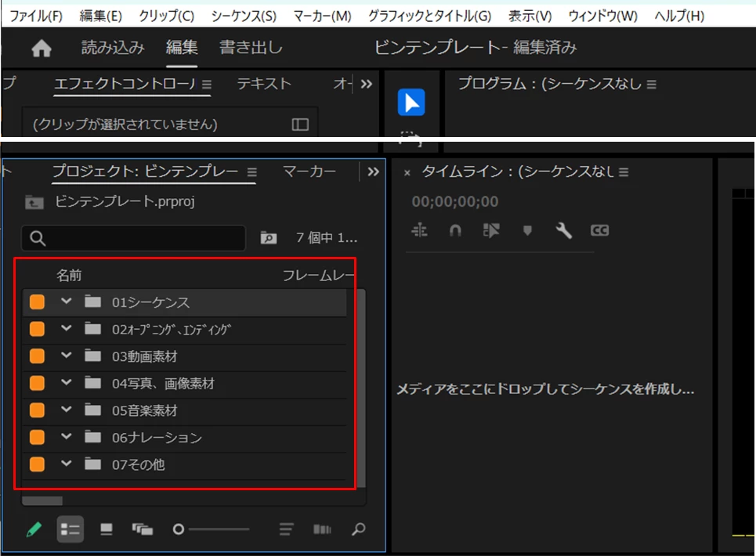The image size is (756, 556).
Task: Open the Project panel hamburger menu
Action: coord(252,172)
